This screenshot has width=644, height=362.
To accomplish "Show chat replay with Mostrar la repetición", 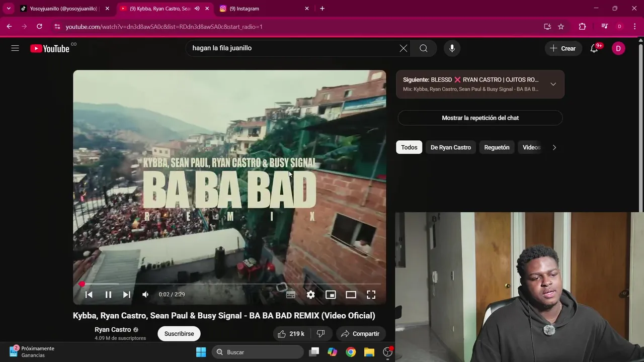I will [x=480, y=118].
